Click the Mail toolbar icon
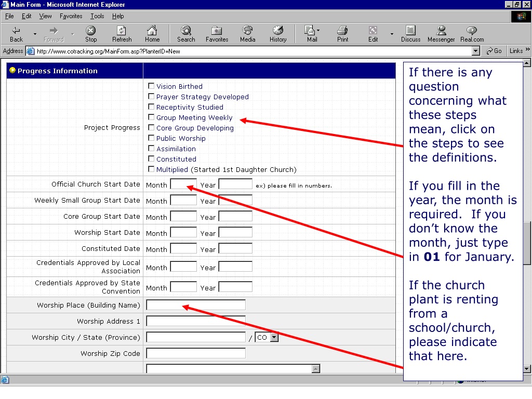The image size is (532, 399). (310, 31)
